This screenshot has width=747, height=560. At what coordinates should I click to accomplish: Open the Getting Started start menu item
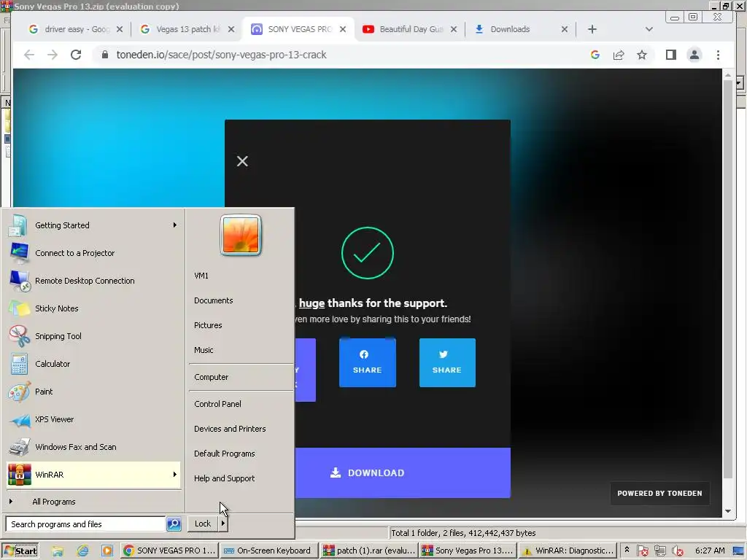[93, 225]
